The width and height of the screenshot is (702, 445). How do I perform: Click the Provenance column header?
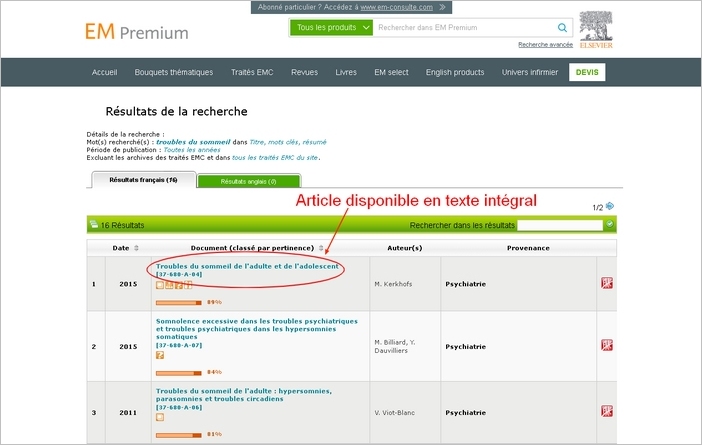[528, 248]
